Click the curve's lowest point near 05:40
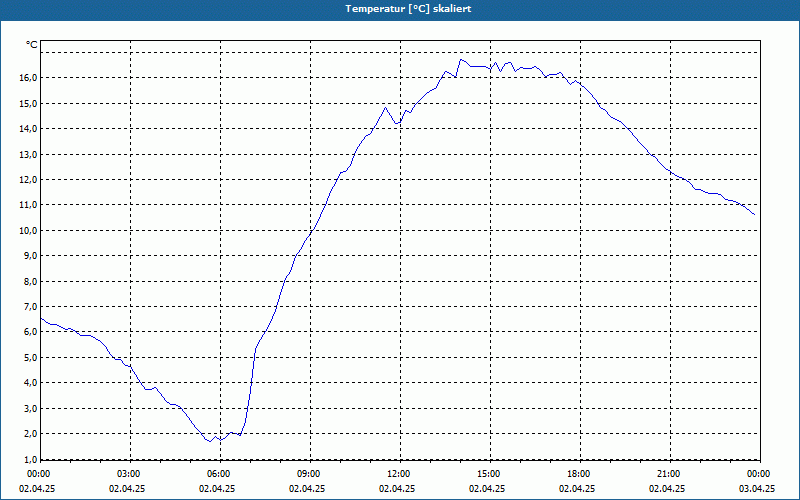The height and width of the screenshot is (500, 800). click(x=210, y=441)
